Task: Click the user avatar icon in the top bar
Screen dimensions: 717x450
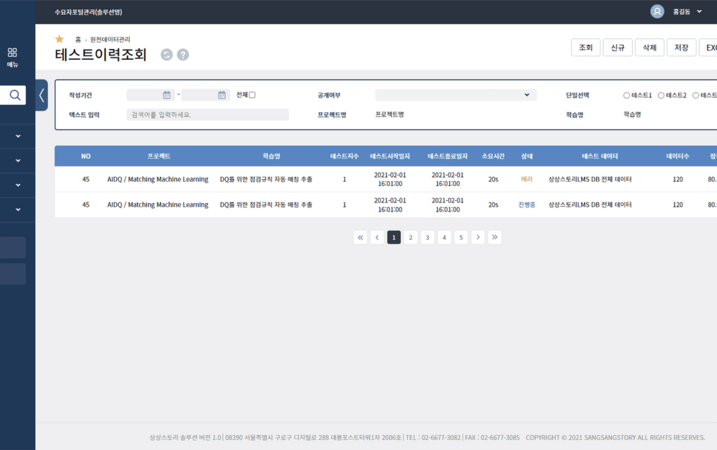Action: (x=657, y=11)
